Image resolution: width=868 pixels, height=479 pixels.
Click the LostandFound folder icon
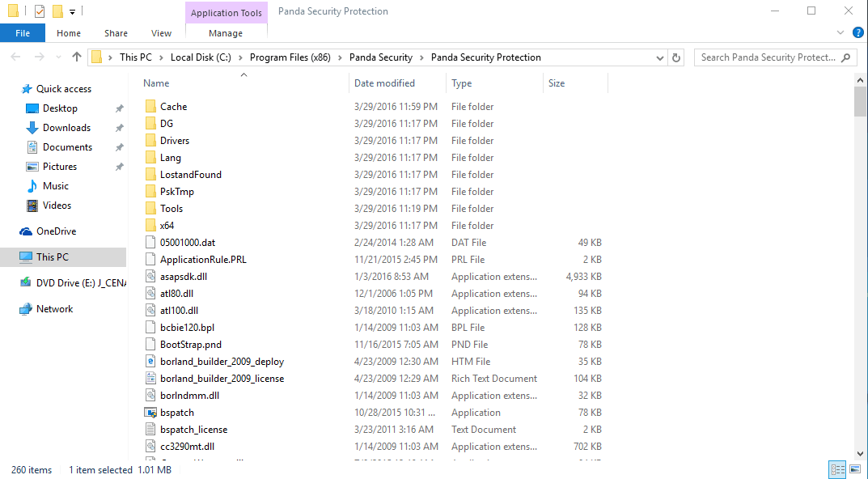150,175
